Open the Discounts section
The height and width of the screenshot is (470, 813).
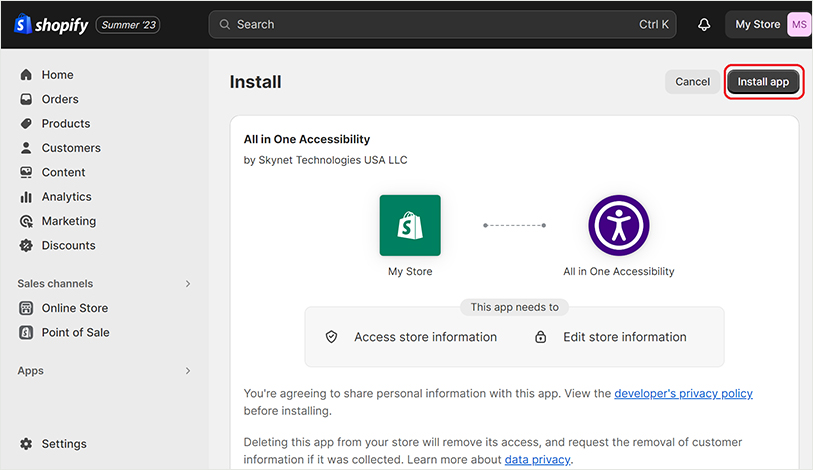pyautogui.click(x=68, y=245)
